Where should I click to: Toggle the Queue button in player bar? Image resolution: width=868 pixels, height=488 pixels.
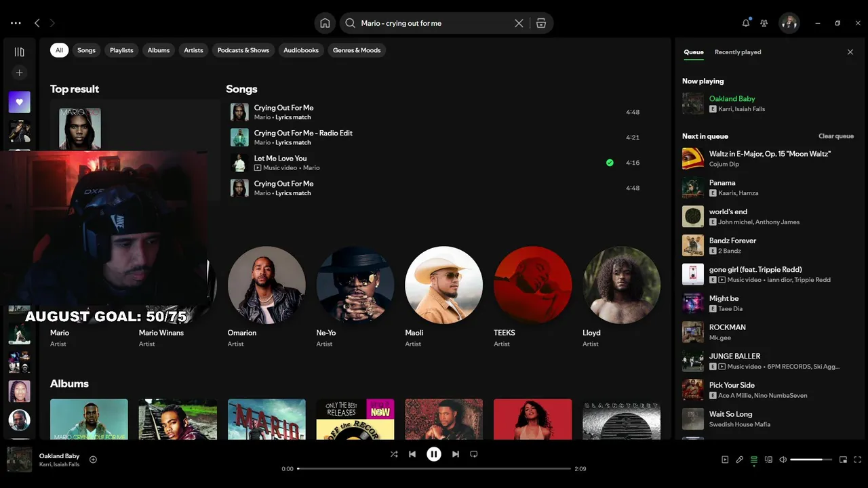coord(754,460)
